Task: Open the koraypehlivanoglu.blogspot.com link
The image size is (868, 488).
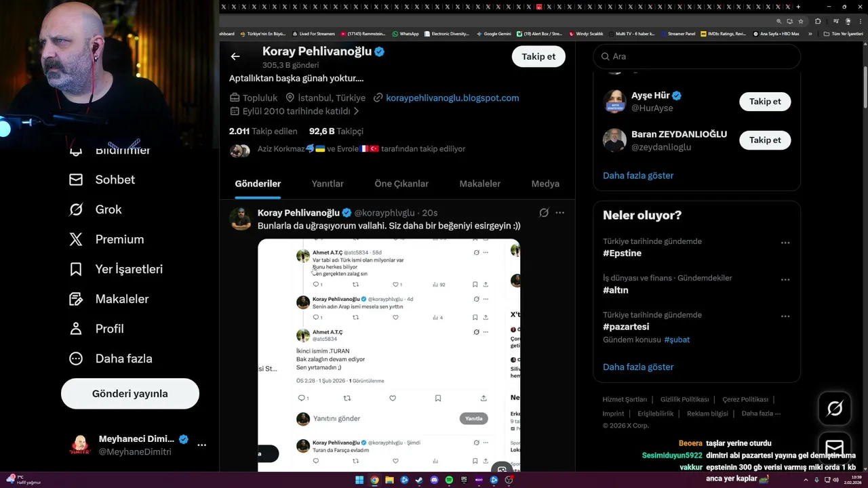Action: tap(452, 98)
